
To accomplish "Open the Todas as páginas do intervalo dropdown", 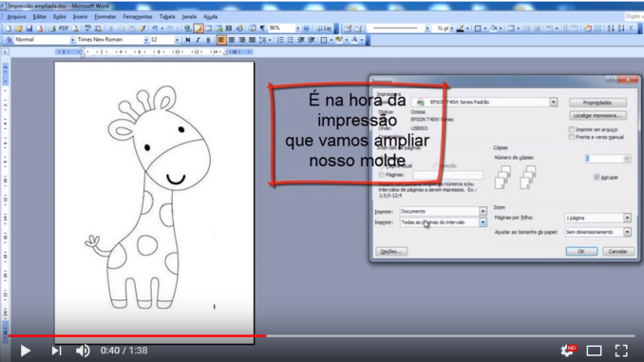I will click(483, 222).
